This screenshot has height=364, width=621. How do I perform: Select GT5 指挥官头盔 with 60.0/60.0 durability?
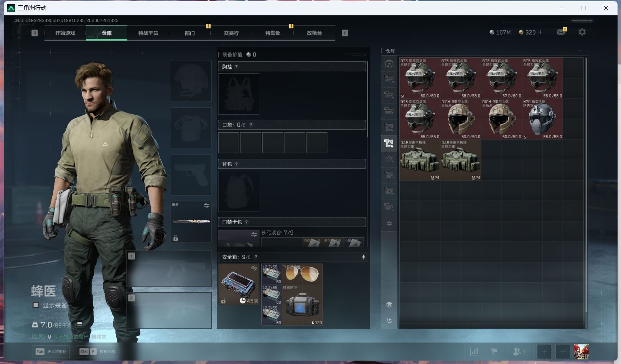(420, 78)
